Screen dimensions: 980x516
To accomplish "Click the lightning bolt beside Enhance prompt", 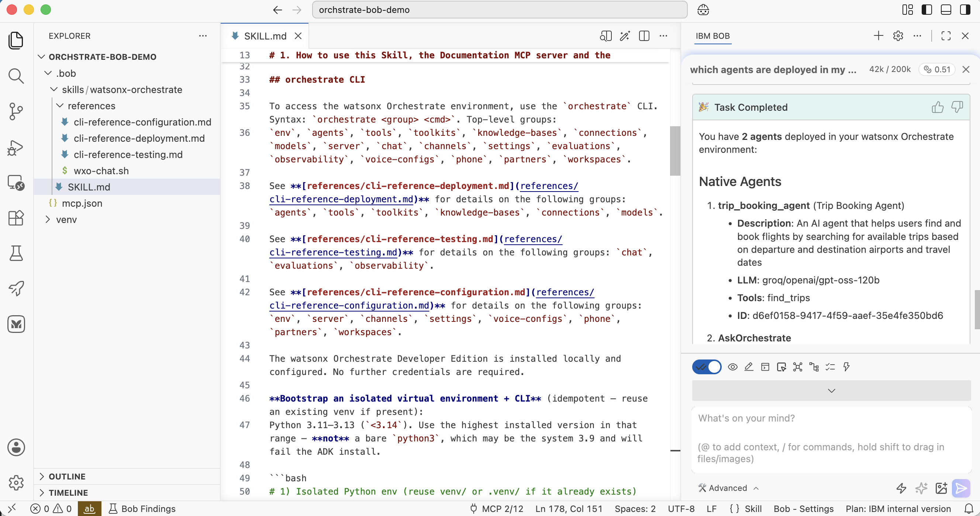I will tap(901, 488).
